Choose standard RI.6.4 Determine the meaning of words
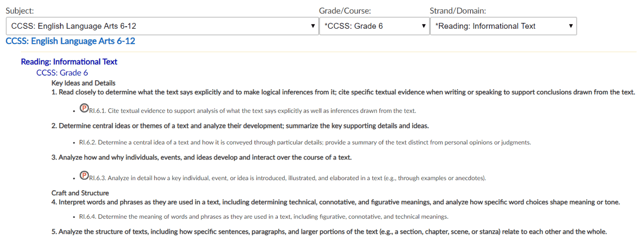Screen dimensions: 644x245 coord(264,217)
